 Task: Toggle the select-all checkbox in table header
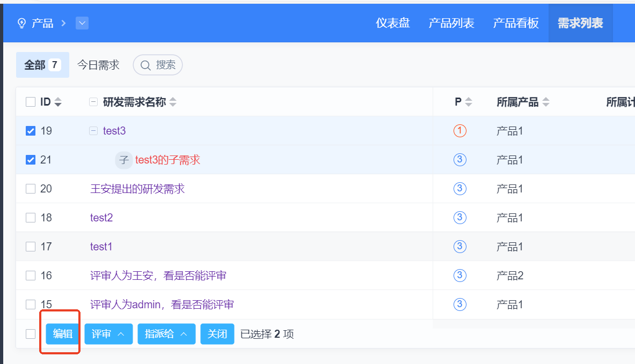31,102
